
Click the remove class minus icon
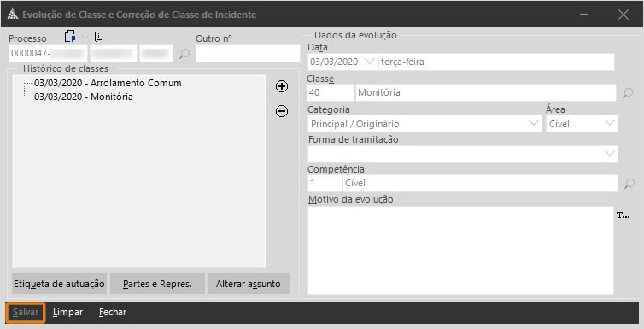pyautogui.click(x=282, y=111)
